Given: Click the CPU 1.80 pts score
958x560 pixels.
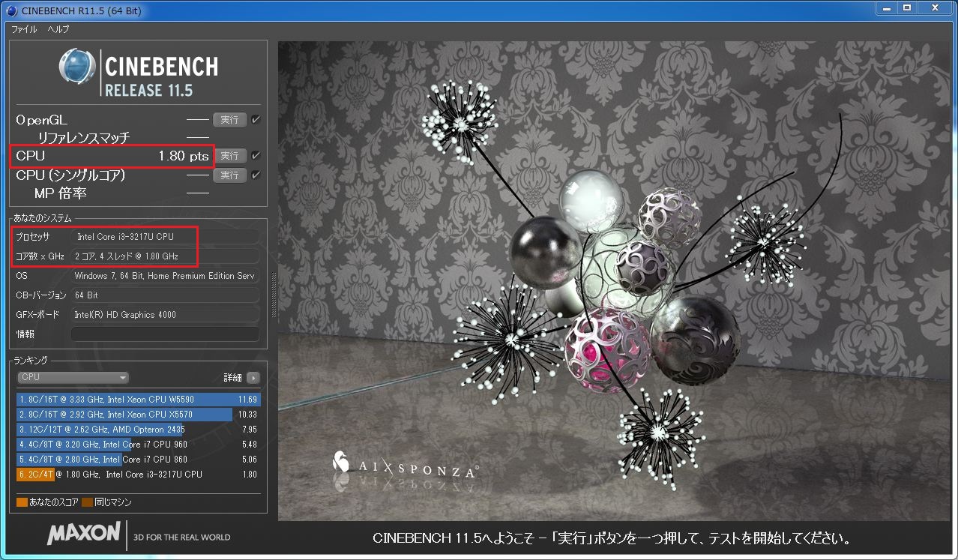Looking at the screenshot, I should pyautogui.click(x=183, y=156).
